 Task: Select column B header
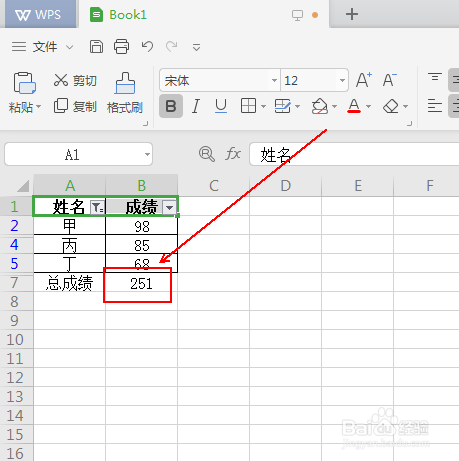142,186
